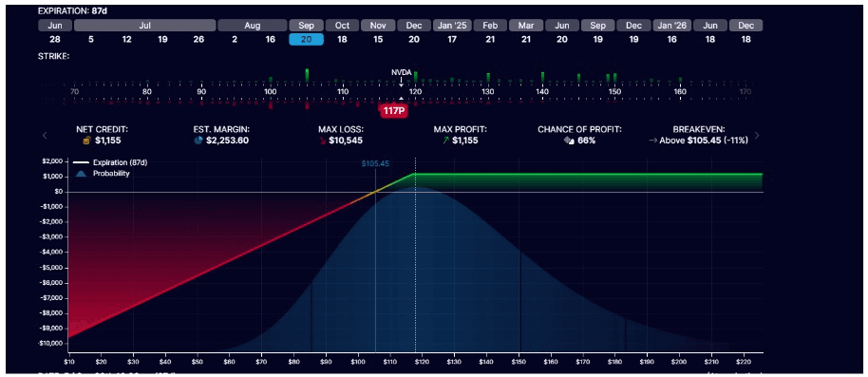Click the red down-arrow Max Loss icon
This screenshot has height=377, width=868.
pos(324,141)
